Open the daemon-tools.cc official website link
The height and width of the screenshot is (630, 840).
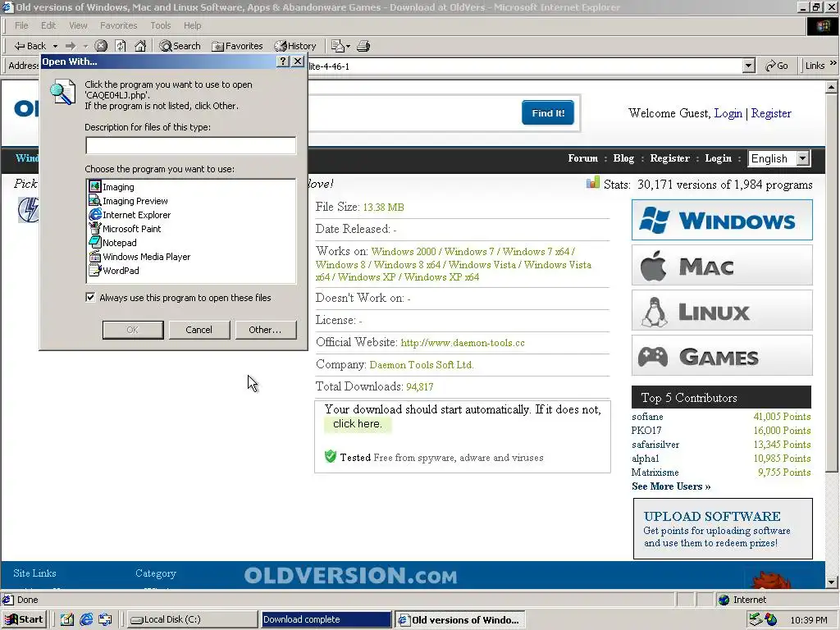click(463, 343)
